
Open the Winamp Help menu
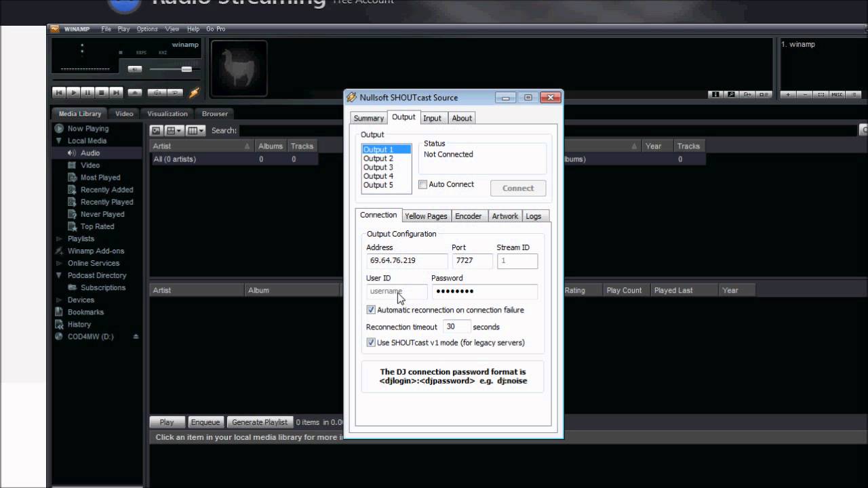click(193, 29)
